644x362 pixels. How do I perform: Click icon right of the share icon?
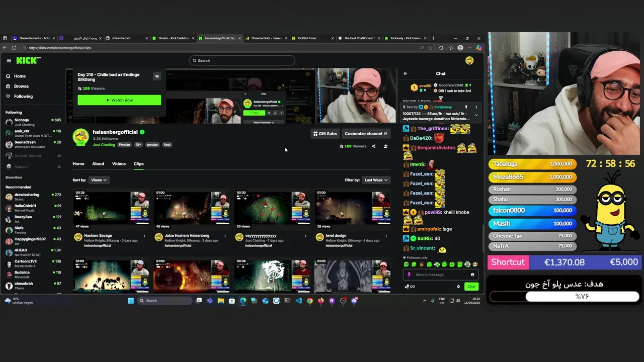(x=385, y=146)
